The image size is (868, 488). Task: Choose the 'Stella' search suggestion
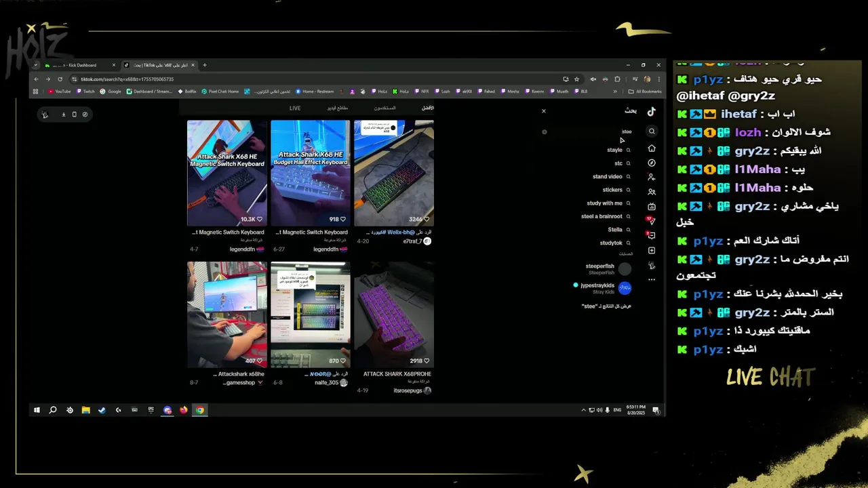point(619,230)
